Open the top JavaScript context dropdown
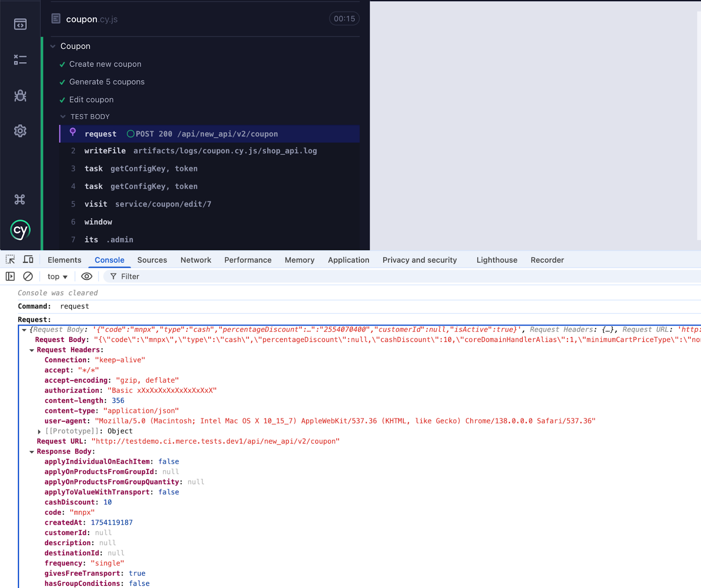This screenshot has width=701, height=588. pyautogui.click(x=57, y=277)
